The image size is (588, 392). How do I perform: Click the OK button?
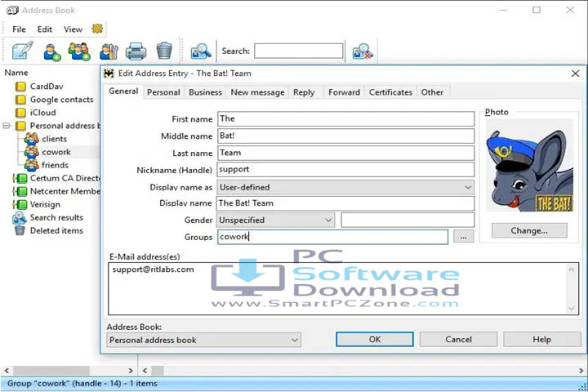click(375, 340)
